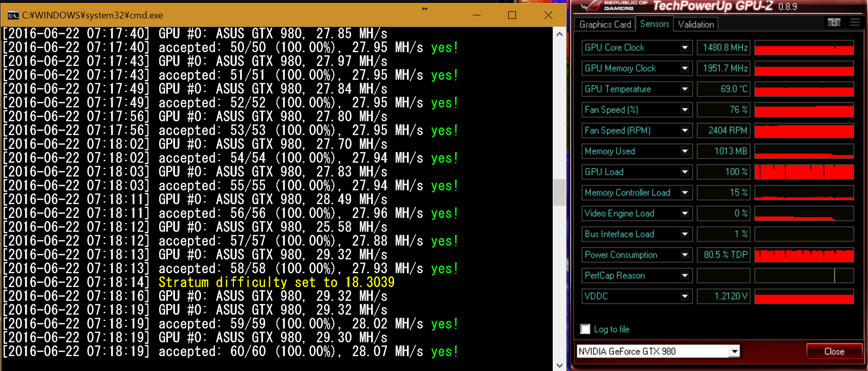
Task: Switch to the Graphics Card tab
Action: point(605,24)
